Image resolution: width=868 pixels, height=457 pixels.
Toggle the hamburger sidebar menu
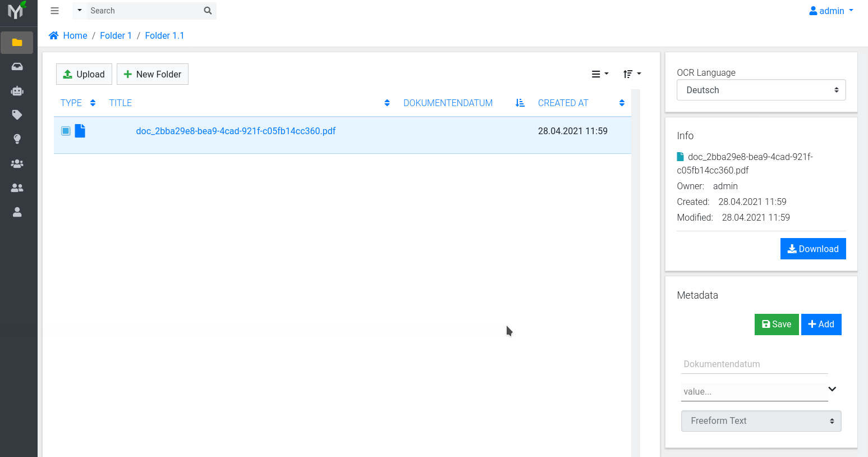point(54,11)
